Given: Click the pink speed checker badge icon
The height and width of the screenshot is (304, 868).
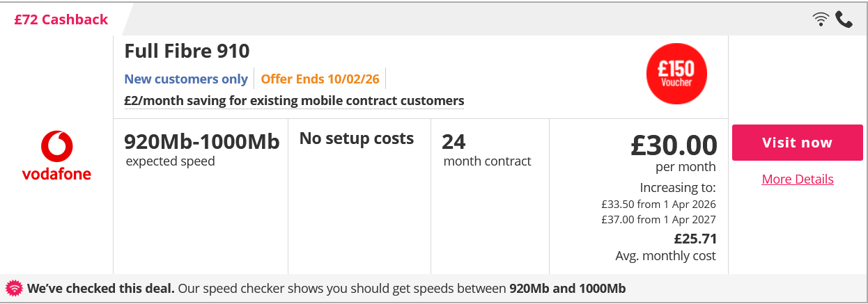Looking at the screenshot, I should click(x=14, y=288).
